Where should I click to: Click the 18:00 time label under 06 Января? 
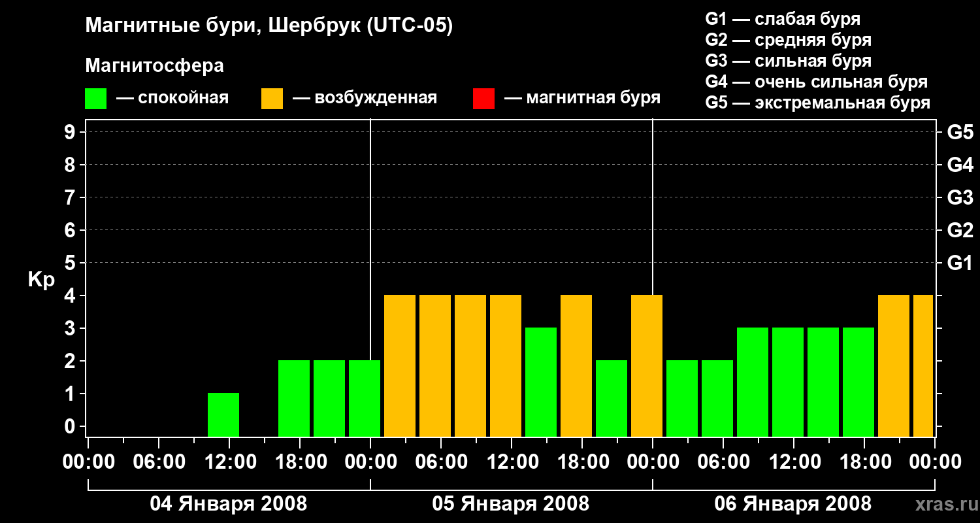pos(864,462)
